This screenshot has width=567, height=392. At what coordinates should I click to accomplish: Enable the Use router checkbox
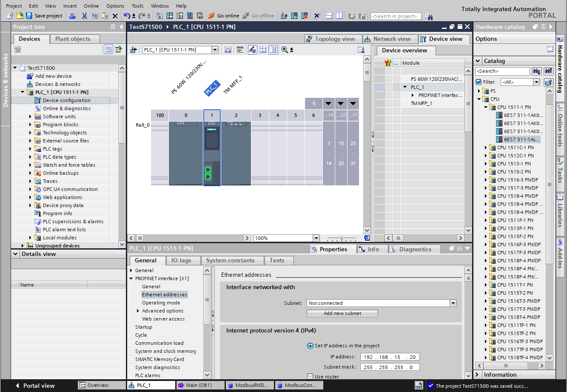(x=310, y=376)
